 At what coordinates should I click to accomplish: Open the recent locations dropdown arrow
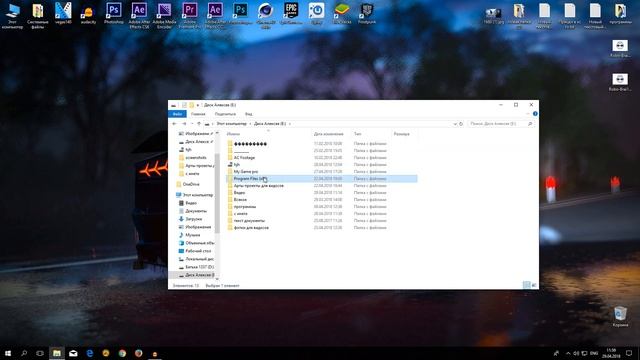(x=192, y=124)
